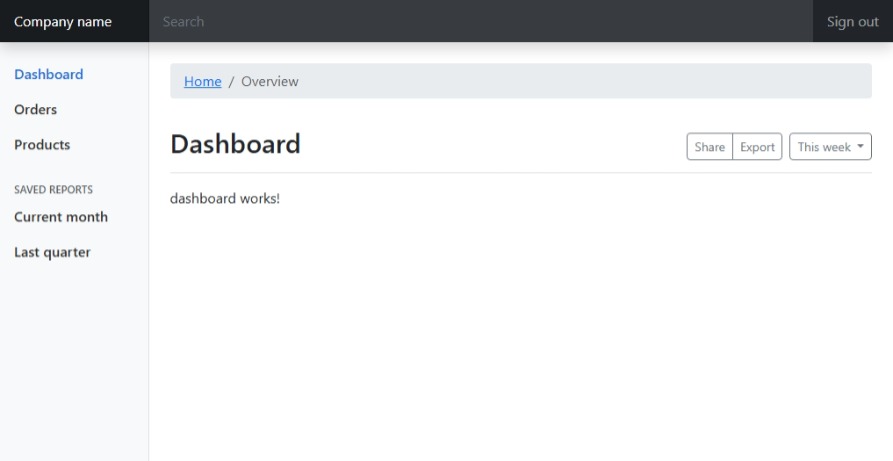Click the Dashboard page heading
The image size is (893, 461).
click(236, 144)
